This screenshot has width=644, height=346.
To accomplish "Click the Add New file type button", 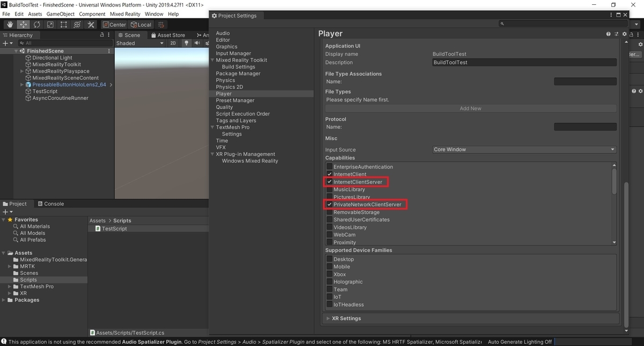I will click(x=471, y=109).
